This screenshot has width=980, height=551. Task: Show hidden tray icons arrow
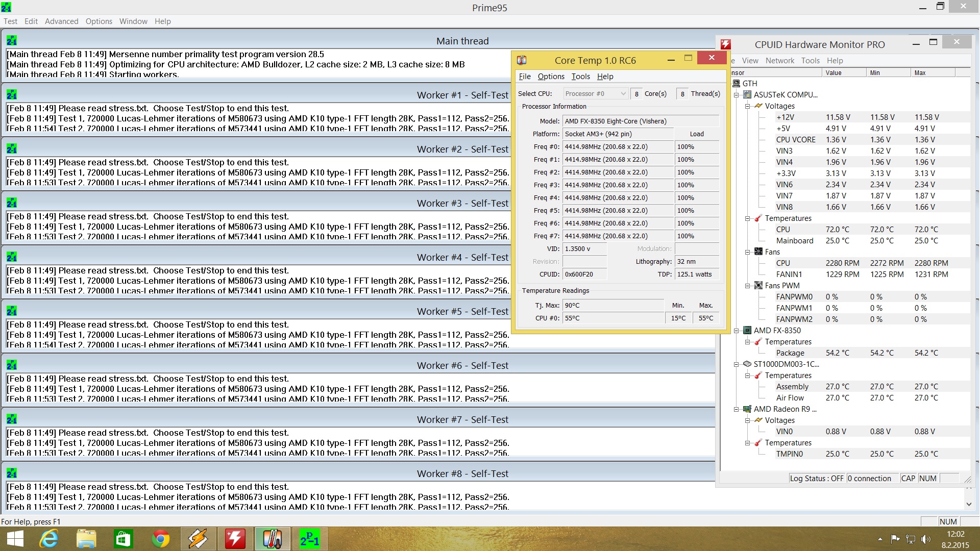tap(880, 539)
